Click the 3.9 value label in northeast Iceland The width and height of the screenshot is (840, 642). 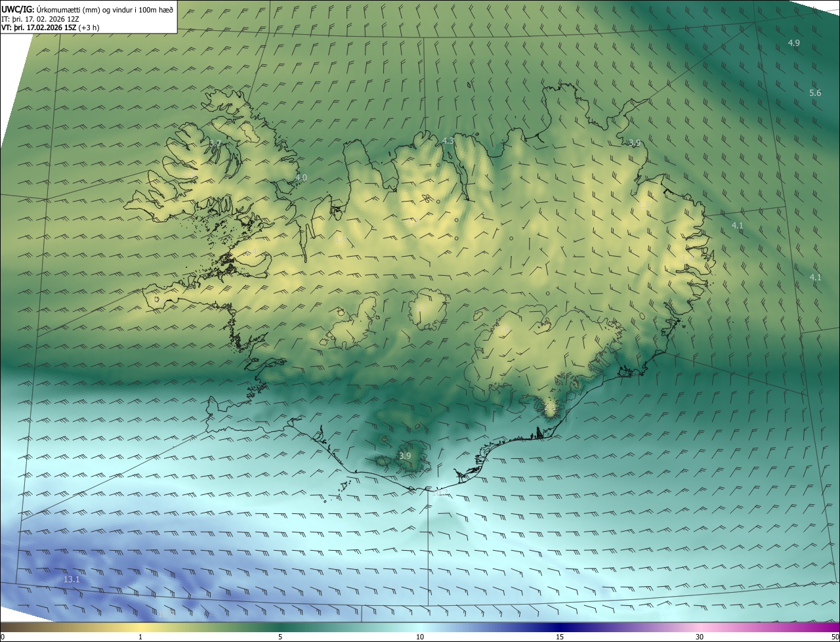(x=634, y=143)
